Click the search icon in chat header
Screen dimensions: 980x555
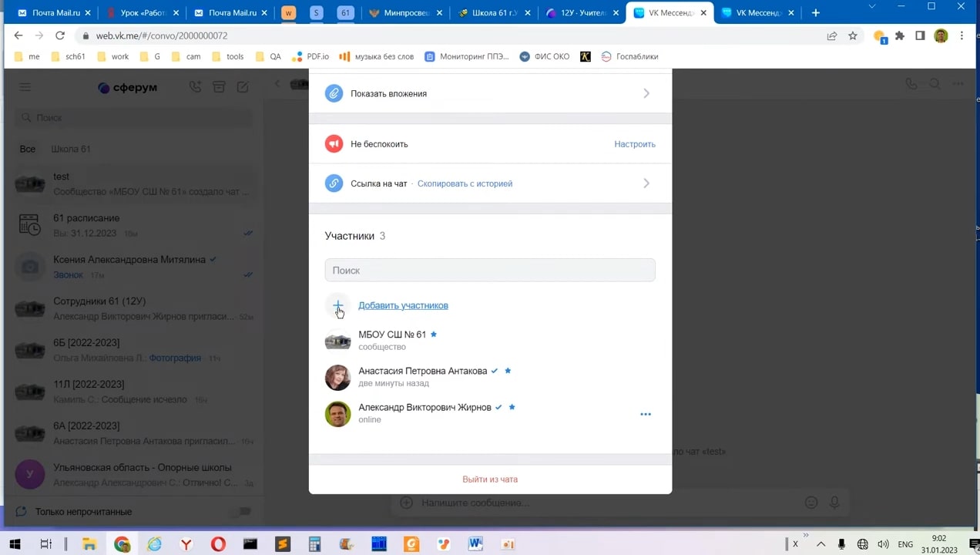click(935, 84)
